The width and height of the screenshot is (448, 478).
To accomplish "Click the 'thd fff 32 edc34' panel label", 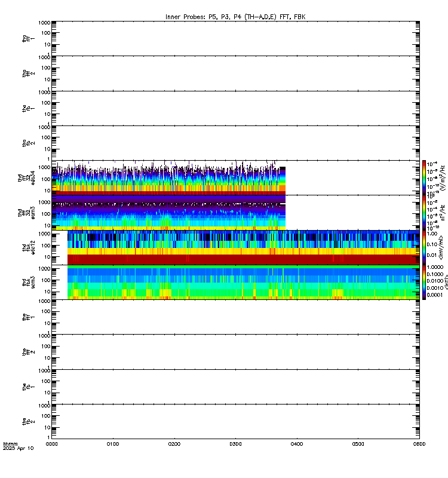I will click(26, 177).
